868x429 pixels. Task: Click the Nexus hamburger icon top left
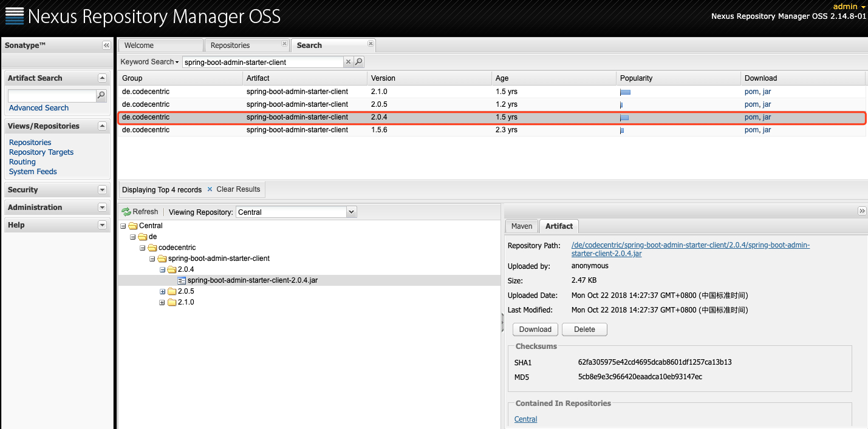tap(15, 16)
